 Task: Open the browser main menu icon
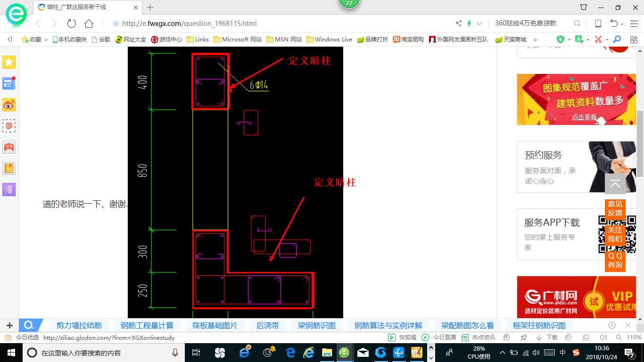pyautogui.click(x=634, y=24)
